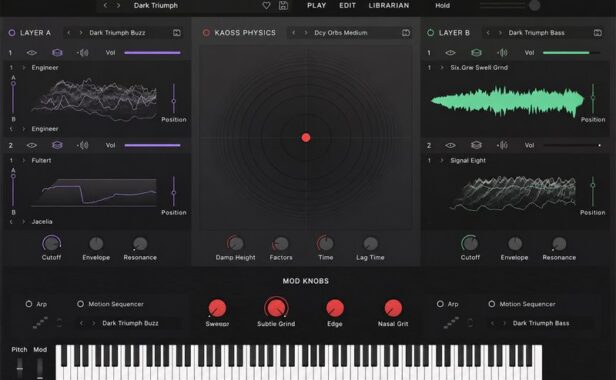The height and width of the screenshot is (380, 616).
Task: Click the arp pattern steps icon under Layer A Arp
Action: [40, 323]
